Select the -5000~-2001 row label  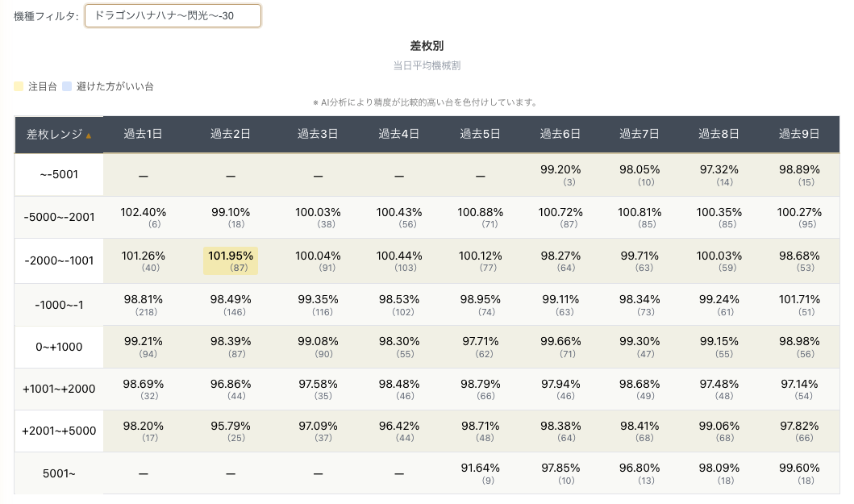(59, 217)
